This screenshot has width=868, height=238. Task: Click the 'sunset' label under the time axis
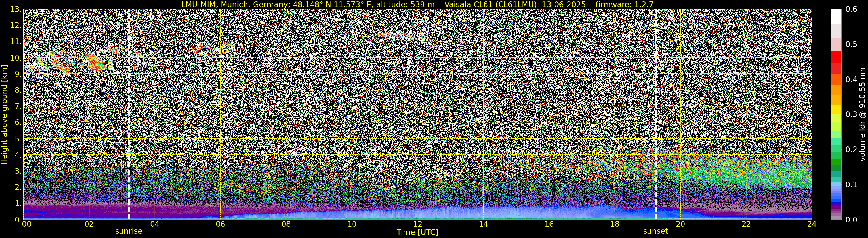(x=655, y=231)
